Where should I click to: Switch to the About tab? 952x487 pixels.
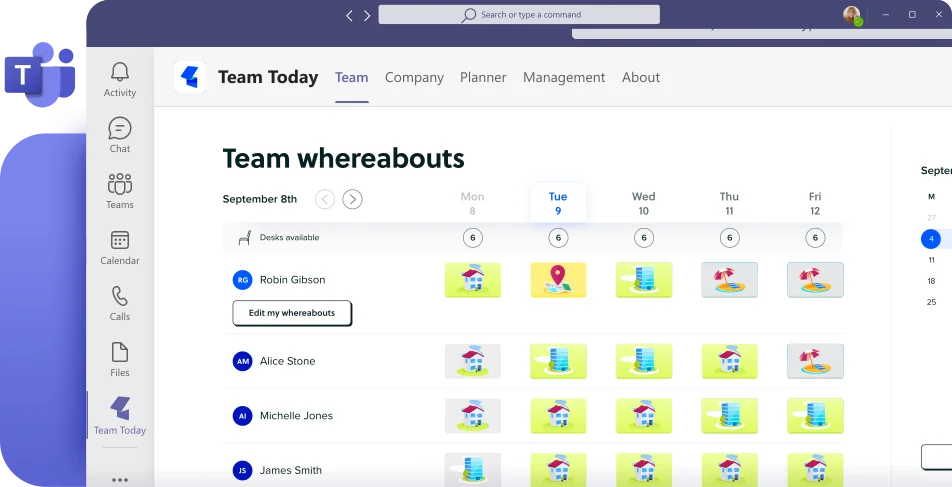coord(641,78)
